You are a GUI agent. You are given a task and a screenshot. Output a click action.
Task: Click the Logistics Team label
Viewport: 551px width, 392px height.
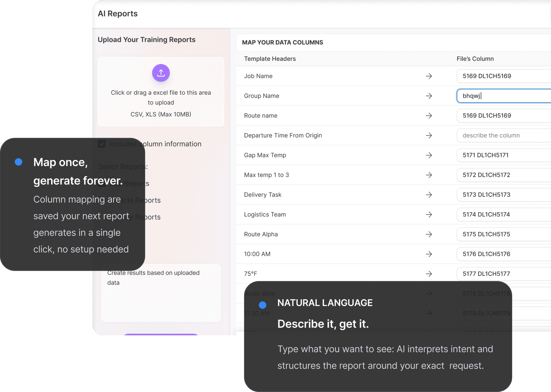click(265, 214)
